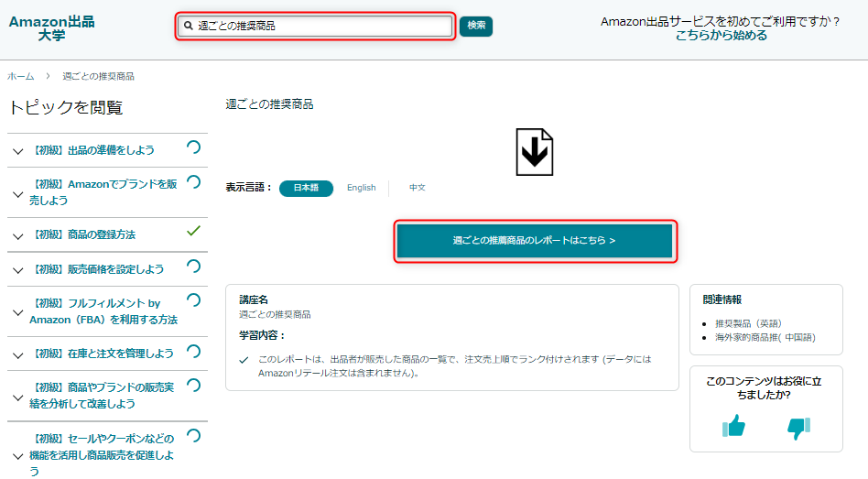
Task: Click progress circle beside セールやクーポン topic
Action: click(x=193, y=436)
